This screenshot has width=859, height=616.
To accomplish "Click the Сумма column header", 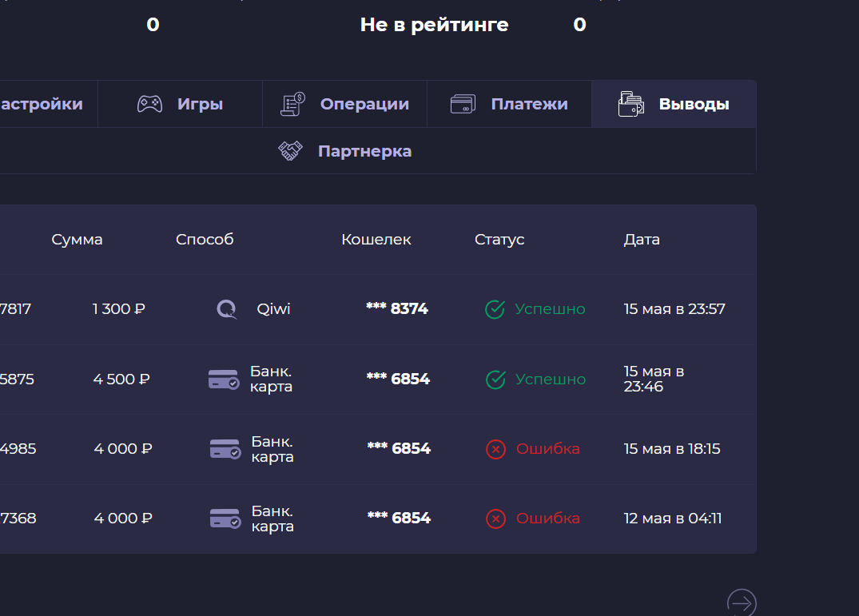I will point(78,239).
